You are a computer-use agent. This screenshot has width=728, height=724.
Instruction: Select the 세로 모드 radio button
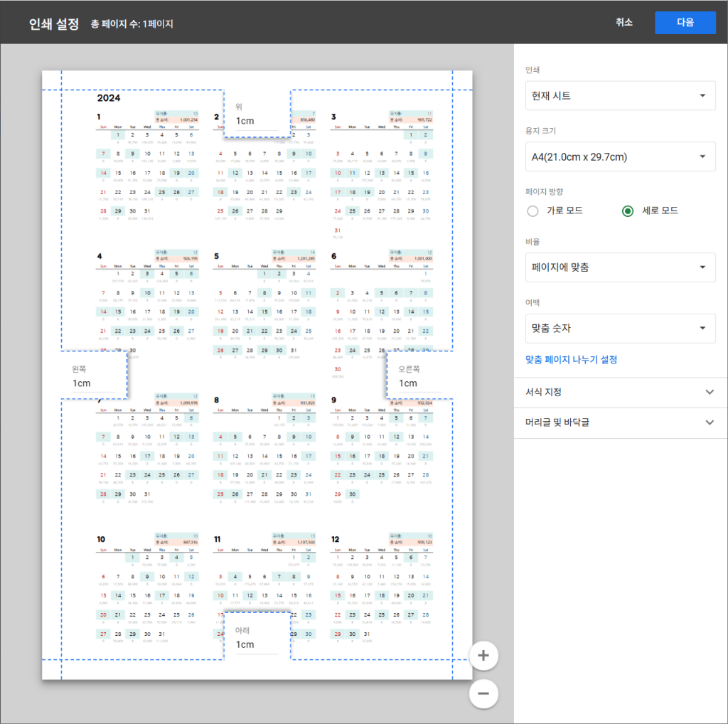point(627,211)
